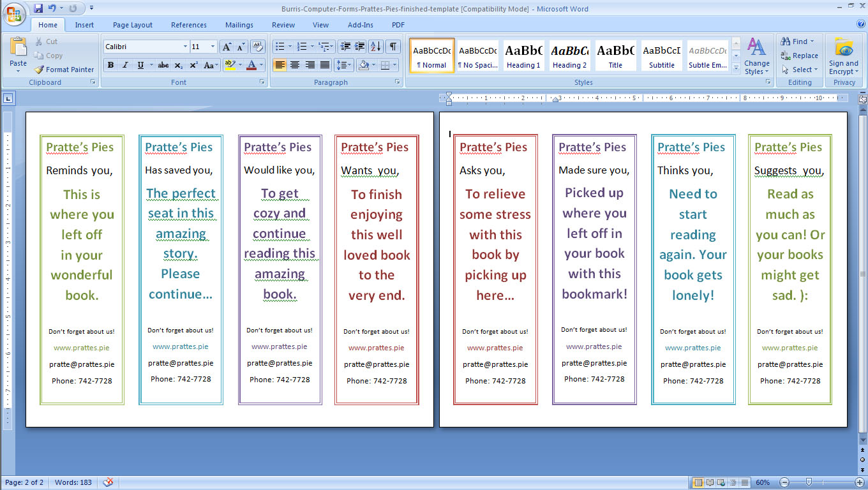Click the zoom slider handle
868x490 pixels.
809,482
